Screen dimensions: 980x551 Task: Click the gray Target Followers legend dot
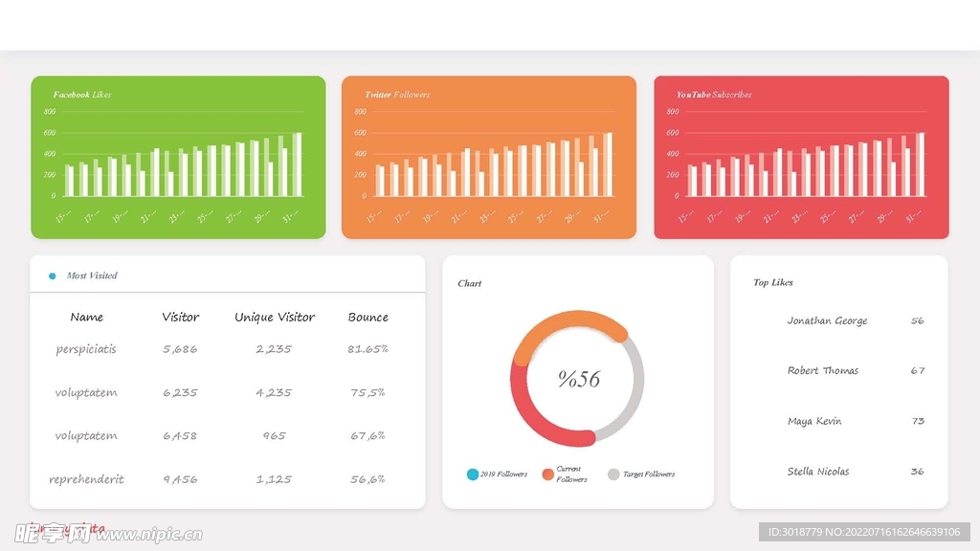coord(613,474)
